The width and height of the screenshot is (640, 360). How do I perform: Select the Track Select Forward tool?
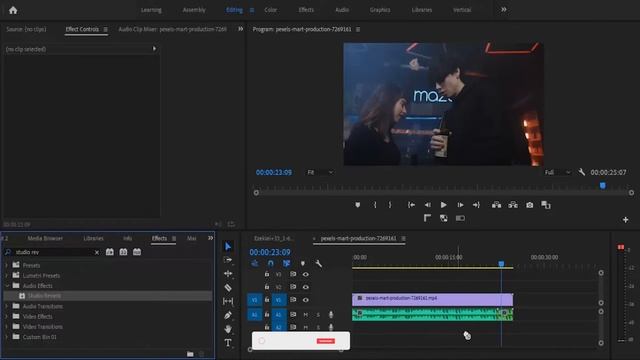pos(228,260)
